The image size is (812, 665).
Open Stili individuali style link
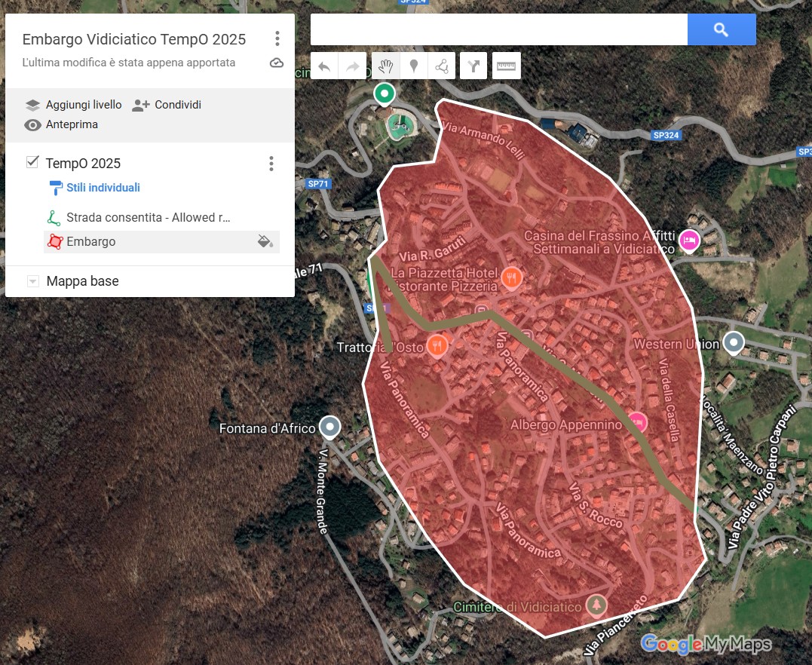point(103,188)
